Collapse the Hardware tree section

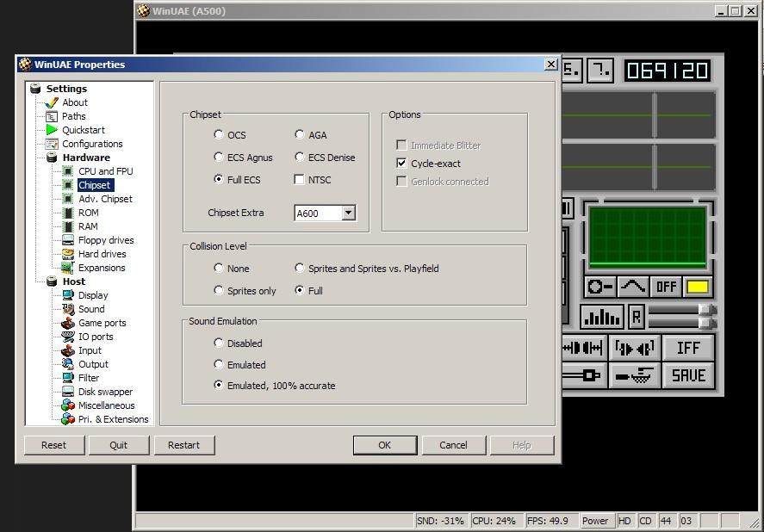pos(85,158)
